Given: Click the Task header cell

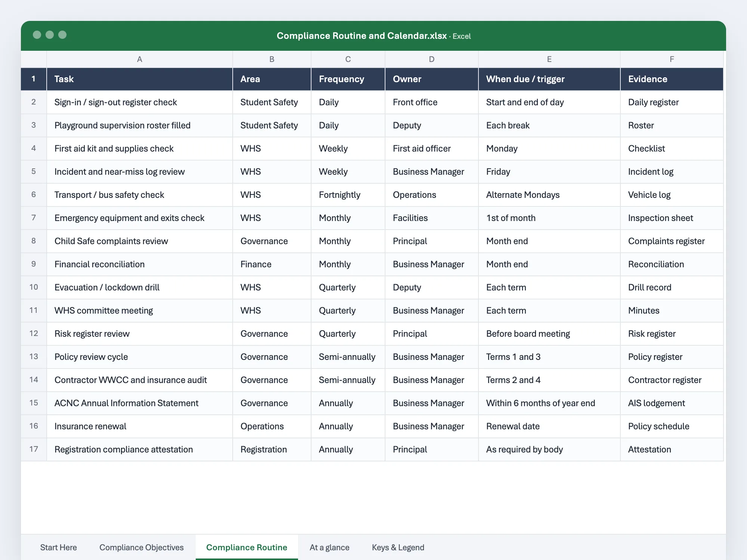Looking at the screenshot, I should (140, 79).
